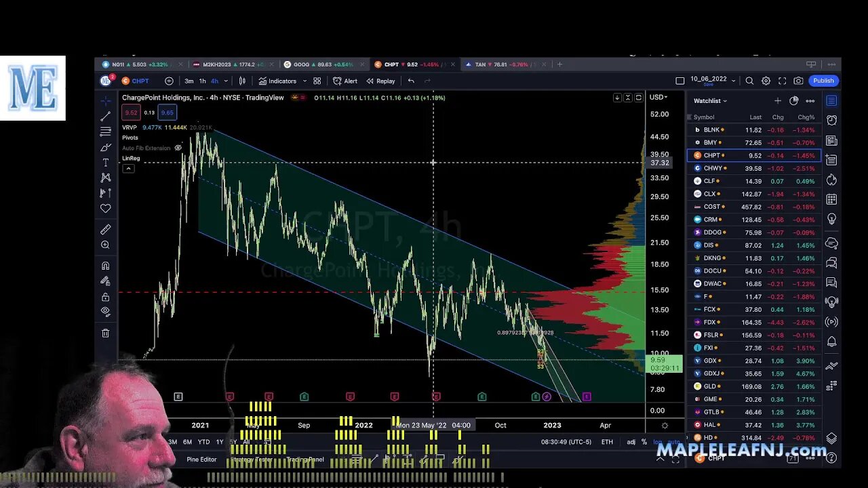Open watchlist advanced view pie icon

(x=794, y=101)
